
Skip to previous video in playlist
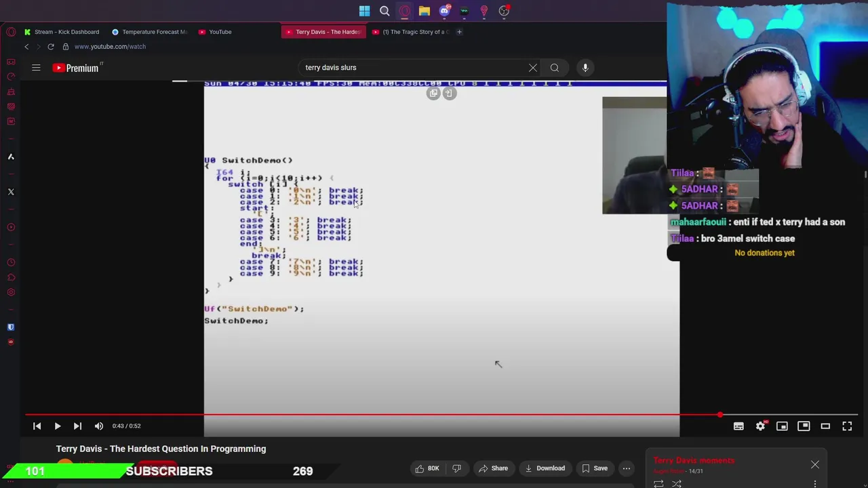37,426
